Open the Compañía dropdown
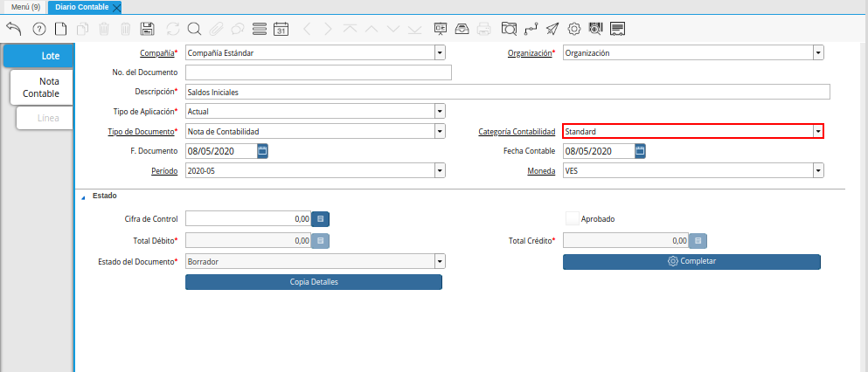 (440, 53)
